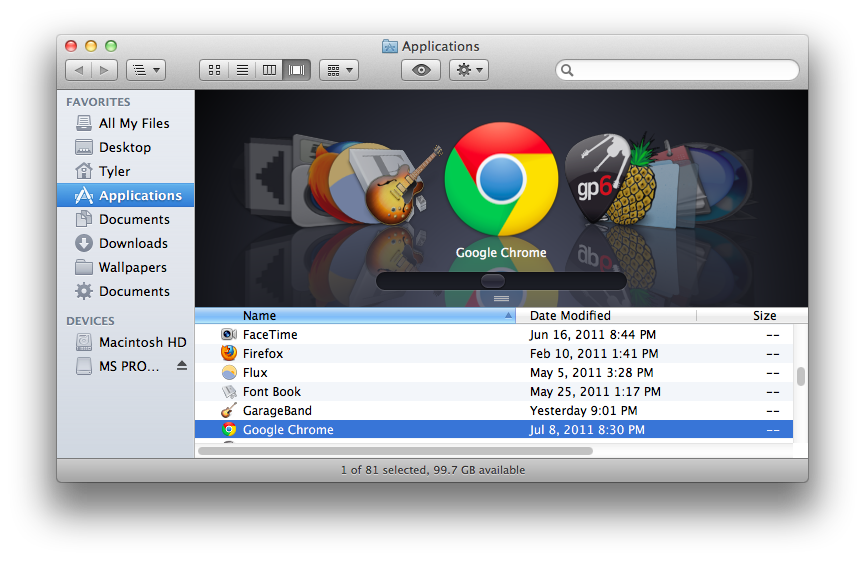Click the GarageBand guitar icon in list
The height and width of the screenshot is (561, 865).
point(228,411)
